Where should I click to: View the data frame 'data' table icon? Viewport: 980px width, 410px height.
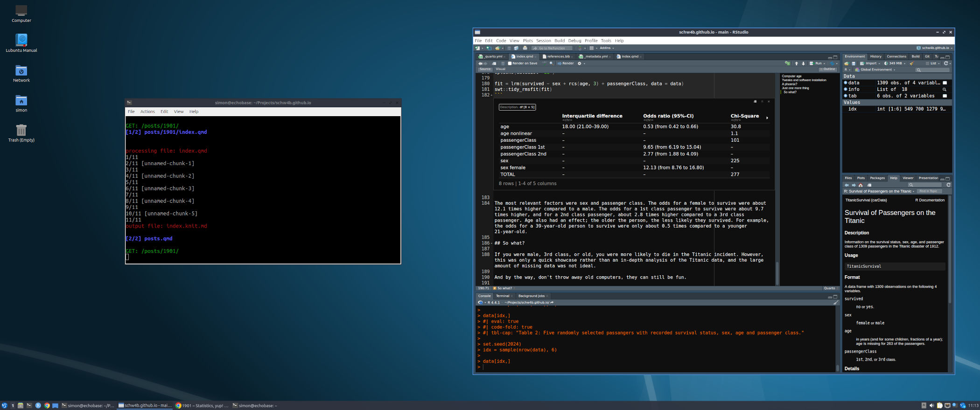coord(945,83)
